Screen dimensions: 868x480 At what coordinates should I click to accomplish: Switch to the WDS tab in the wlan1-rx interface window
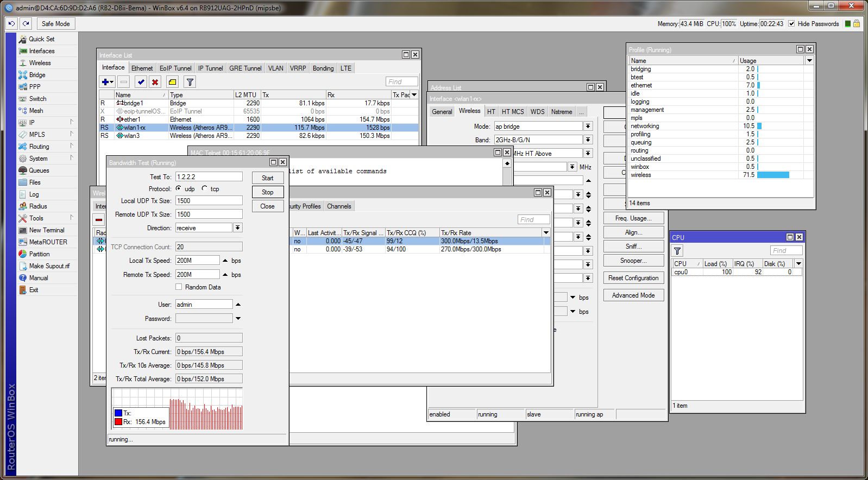click(x=537, y=111)
